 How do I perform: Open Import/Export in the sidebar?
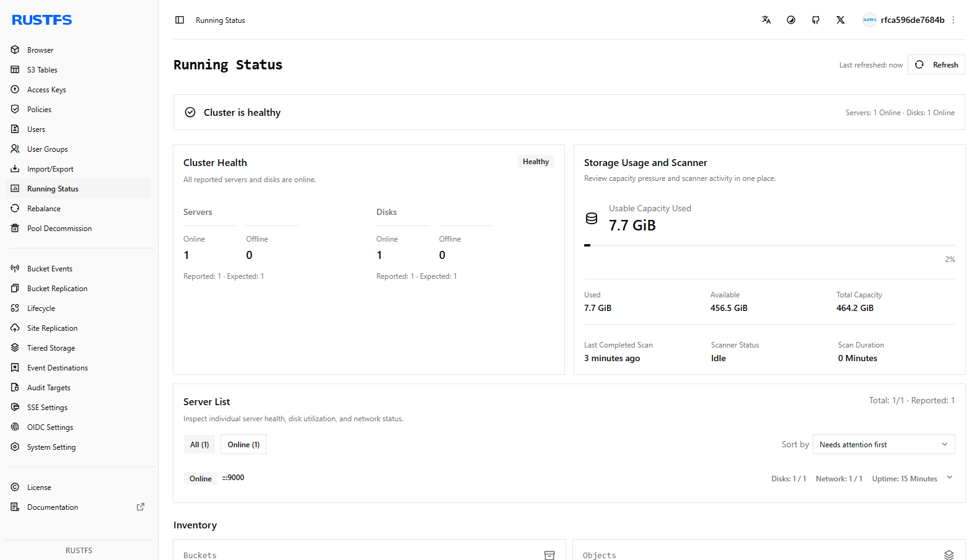77,168
